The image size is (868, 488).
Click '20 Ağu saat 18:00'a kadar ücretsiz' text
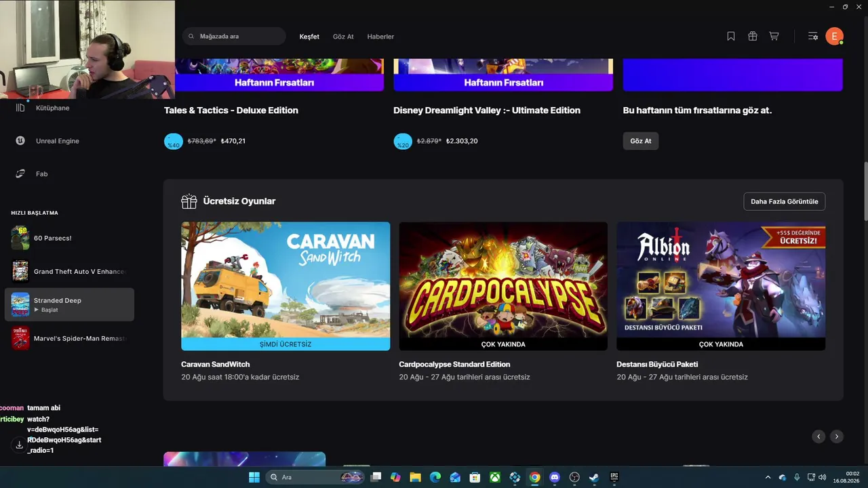[x=240, y=377]
